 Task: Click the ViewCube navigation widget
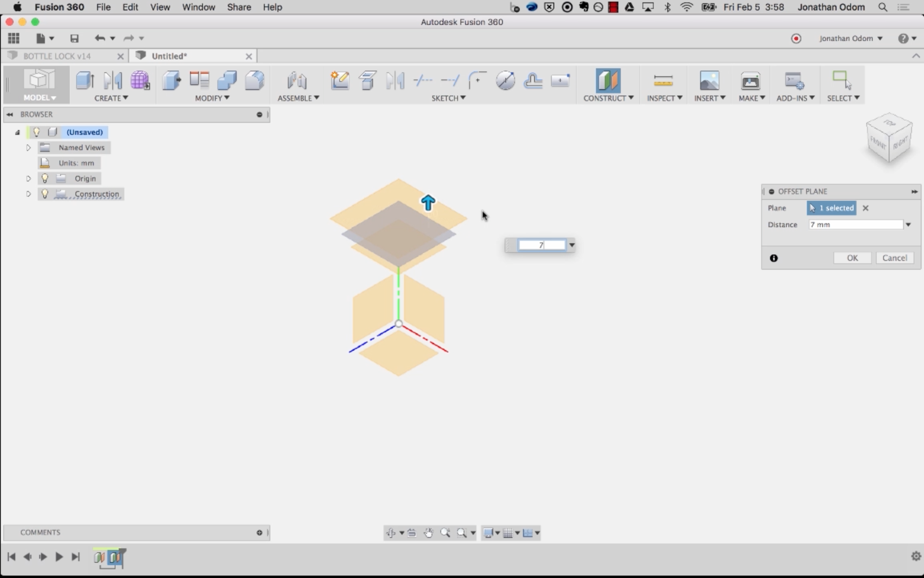pos(889,138)
